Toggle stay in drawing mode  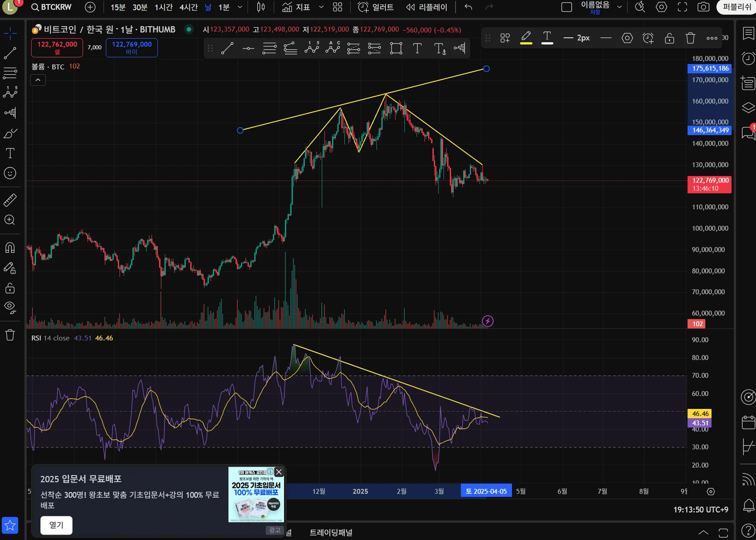point(10,268)
